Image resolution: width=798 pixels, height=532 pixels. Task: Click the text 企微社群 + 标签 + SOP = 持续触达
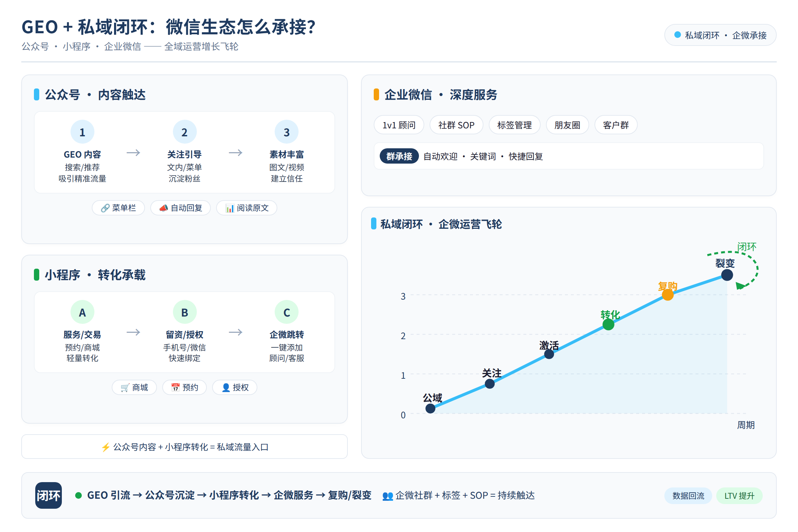pos(465,495)
